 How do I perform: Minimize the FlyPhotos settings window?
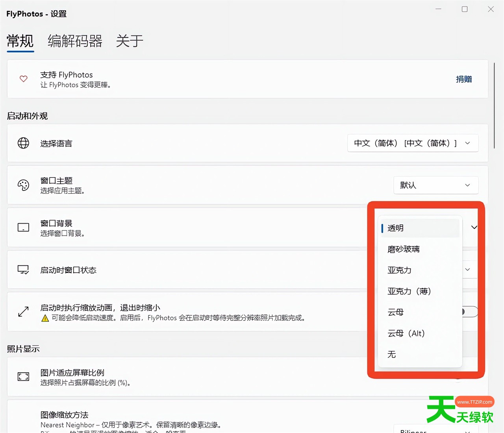(438, 9)
